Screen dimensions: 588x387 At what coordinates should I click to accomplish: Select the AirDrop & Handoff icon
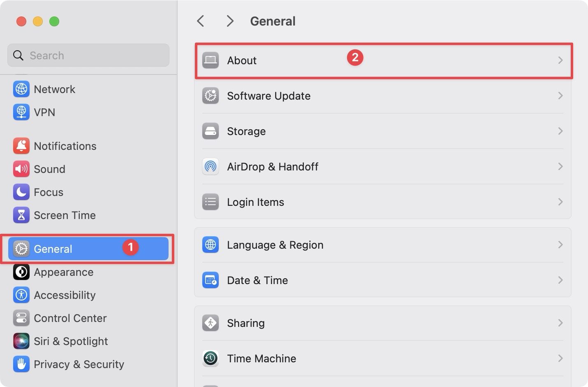click(x=211, y=166)
